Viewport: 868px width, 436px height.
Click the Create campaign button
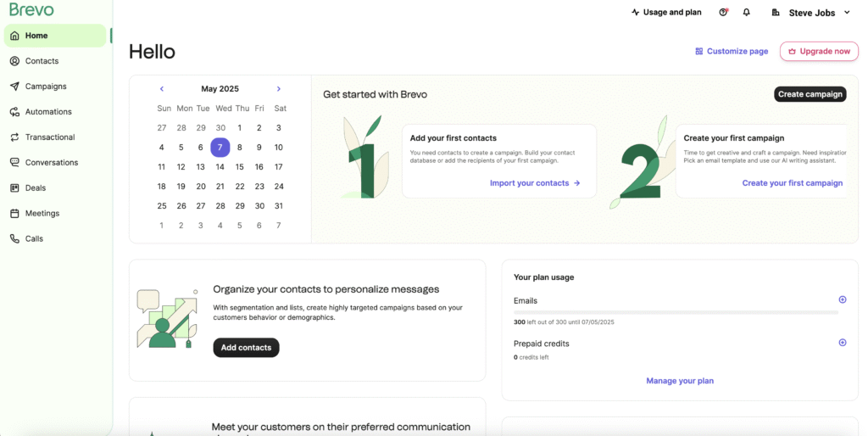(x=810, y=94)
